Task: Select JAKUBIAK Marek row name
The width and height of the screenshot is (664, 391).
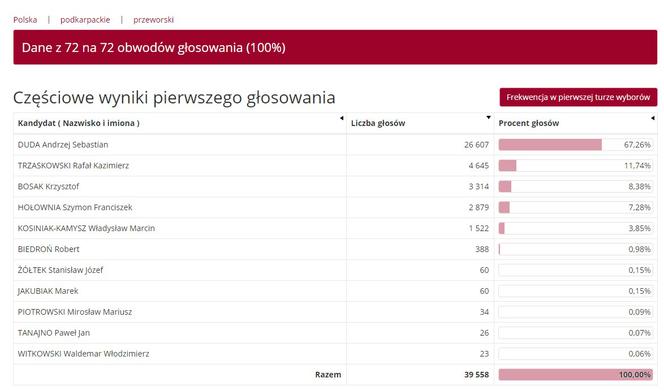Action: click(48, 291)
